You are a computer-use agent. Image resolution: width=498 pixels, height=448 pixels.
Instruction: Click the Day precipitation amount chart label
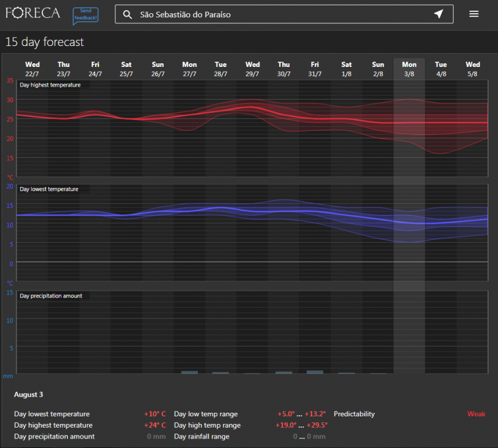(x=51, y=296)
